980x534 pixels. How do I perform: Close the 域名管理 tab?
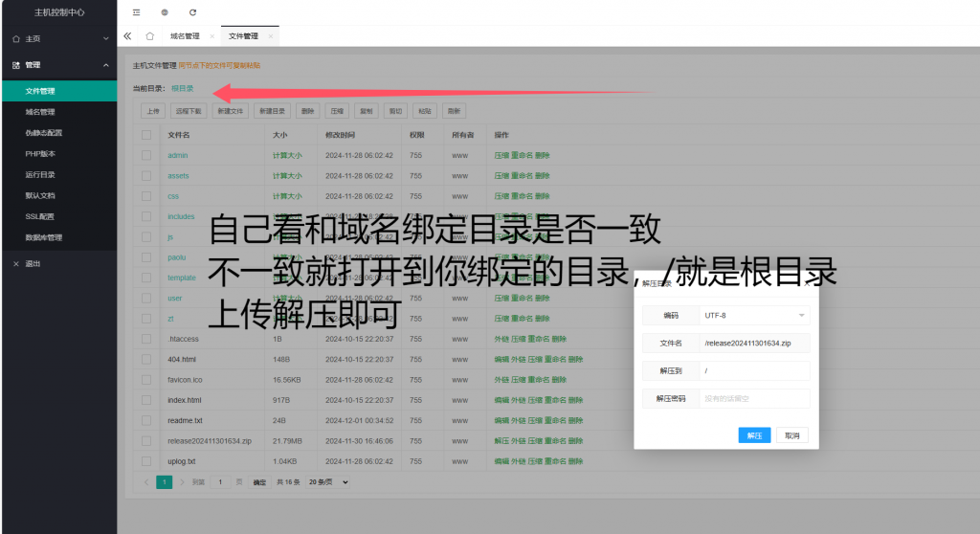(212, 36)
